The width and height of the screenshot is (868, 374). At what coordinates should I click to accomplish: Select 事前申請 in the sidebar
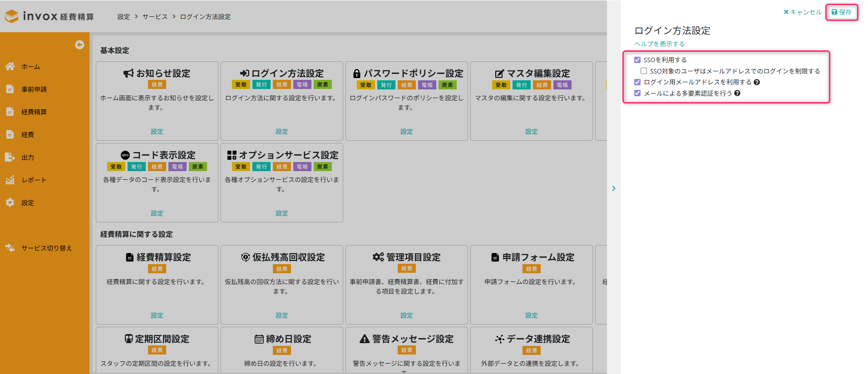34,89
